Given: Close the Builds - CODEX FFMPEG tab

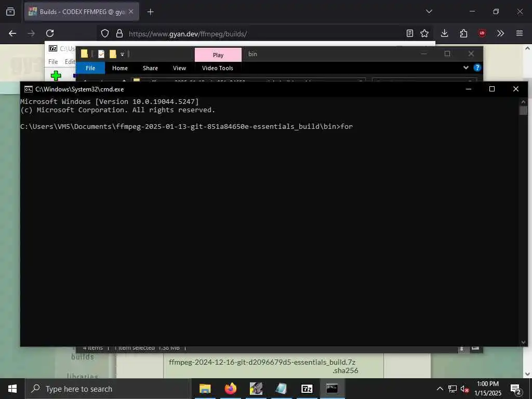Looking at the screenshot, I should [x=131, y=11].
